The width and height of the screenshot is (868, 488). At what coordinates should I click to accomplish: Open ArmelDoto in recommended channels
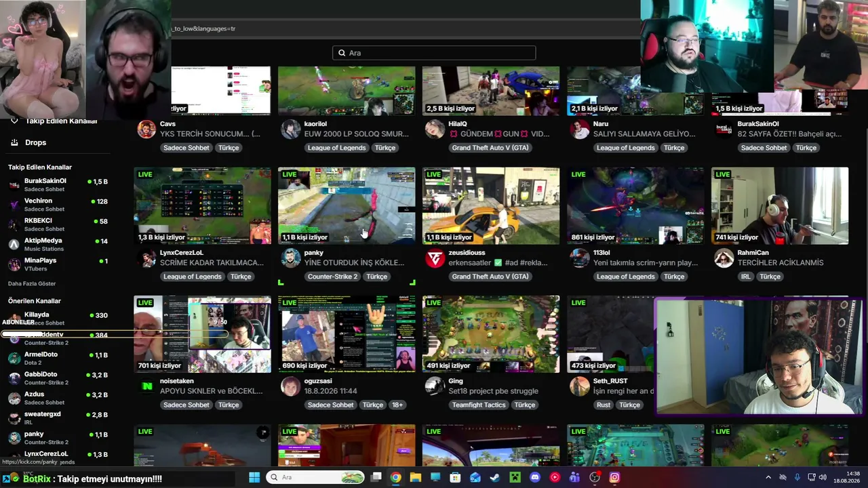click(58, 358)
